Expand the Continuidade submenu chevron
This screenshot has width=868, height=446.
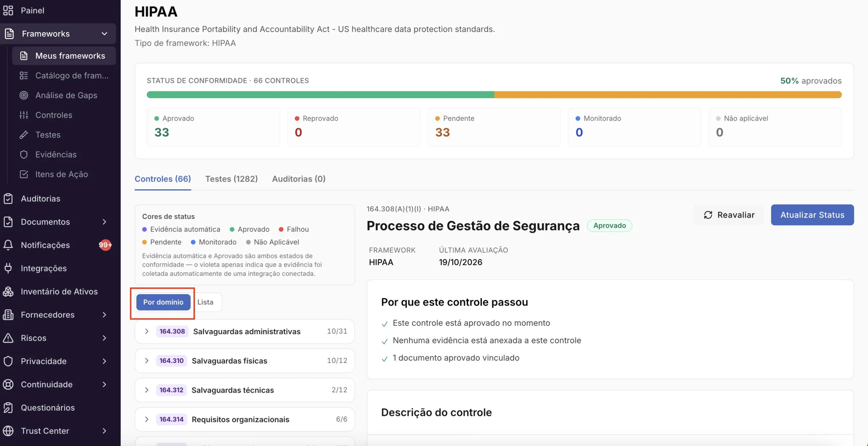(x=105, y=384)
